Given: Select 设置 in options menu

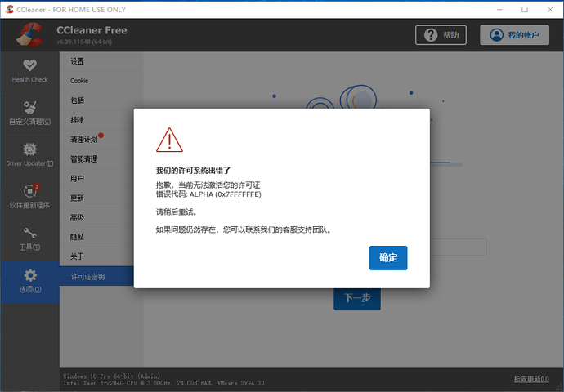Looking at the screenshot, I should click(78, 61).
